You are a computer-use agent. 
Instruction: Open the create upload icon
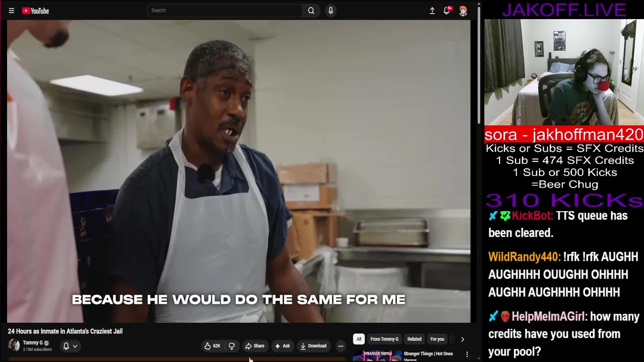(432, 11)
